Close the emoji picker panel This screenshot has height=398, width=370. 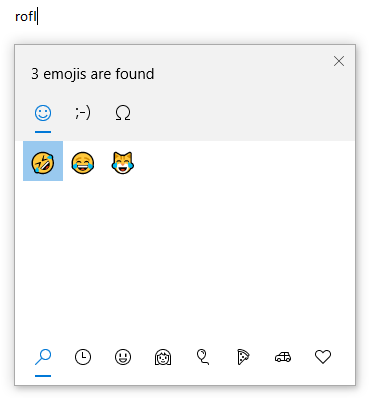pyautogui.click(x=339, y=61)
